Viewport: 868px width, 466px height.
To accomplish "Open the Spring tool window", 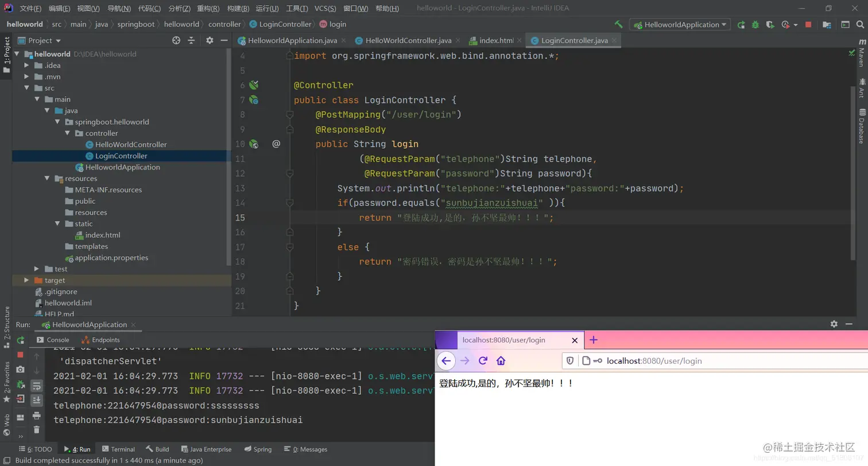I will (258, 449).
